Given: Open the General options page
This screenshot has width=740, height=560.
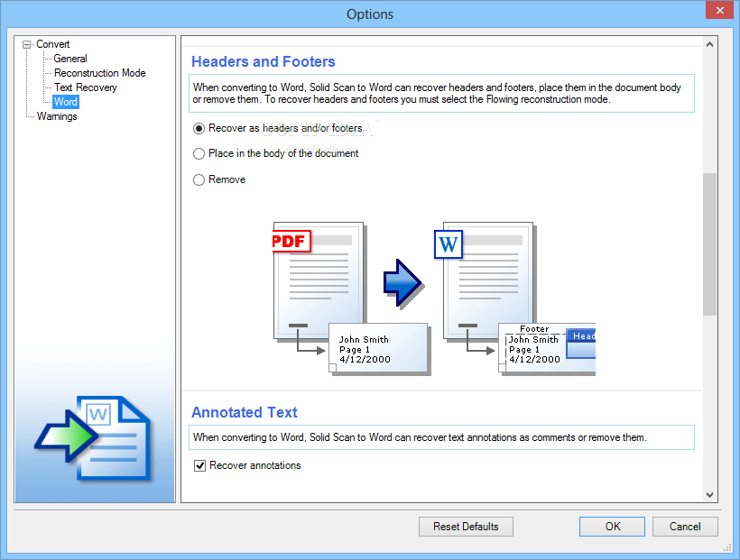Looking at the screenshot, I should pos(70,59).
